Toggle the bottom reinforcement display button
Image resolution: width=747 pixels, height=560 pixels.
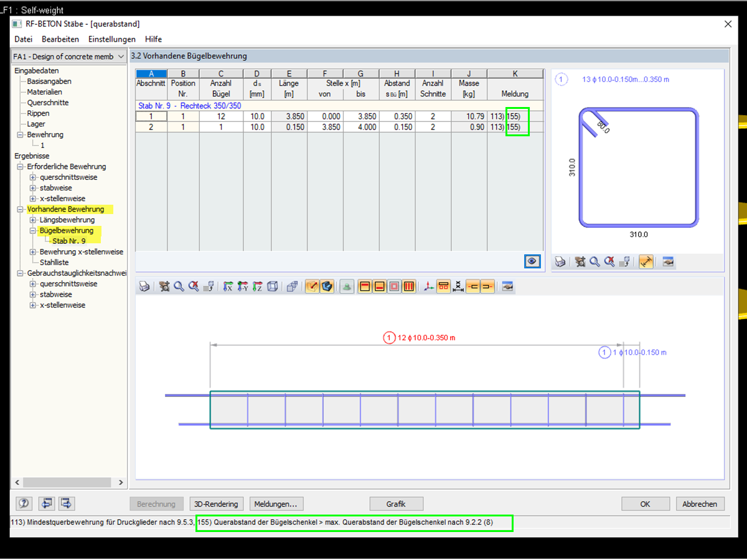pyautogui.click(x=380, y=286)
